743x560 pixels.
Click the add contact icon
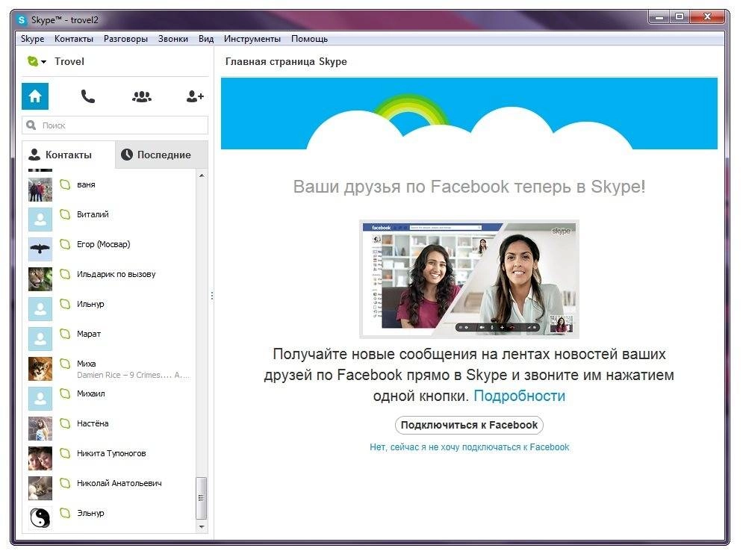194,96
